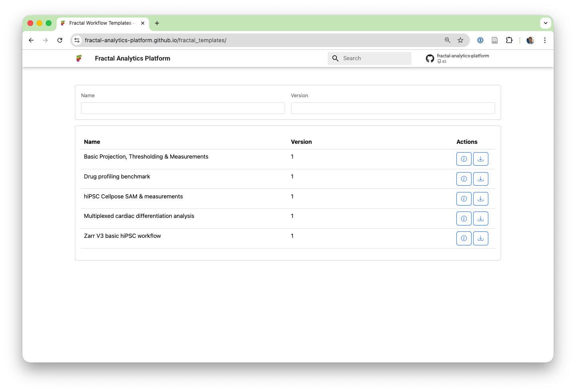Reload the current page
576x392 pixels.
(x=60, y=40)
